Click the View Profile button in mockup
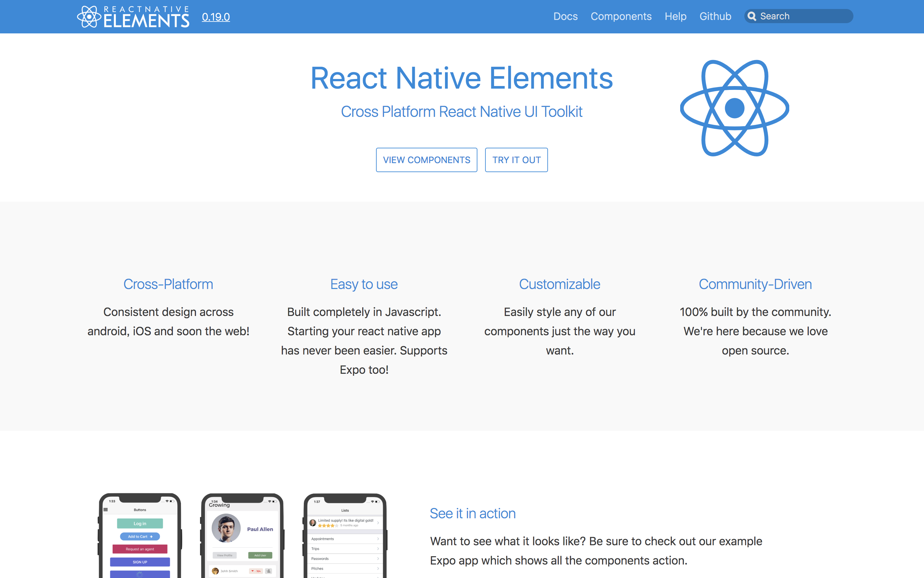This screenshot has width=924, height=578. tap(225, 555)
